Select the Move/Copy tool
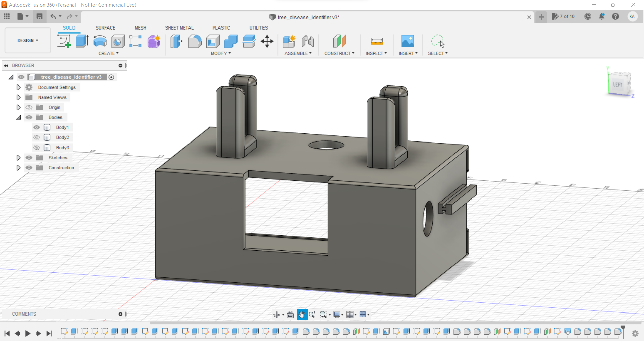Viewport: 644px width, 341px height. tap(267, 41)
